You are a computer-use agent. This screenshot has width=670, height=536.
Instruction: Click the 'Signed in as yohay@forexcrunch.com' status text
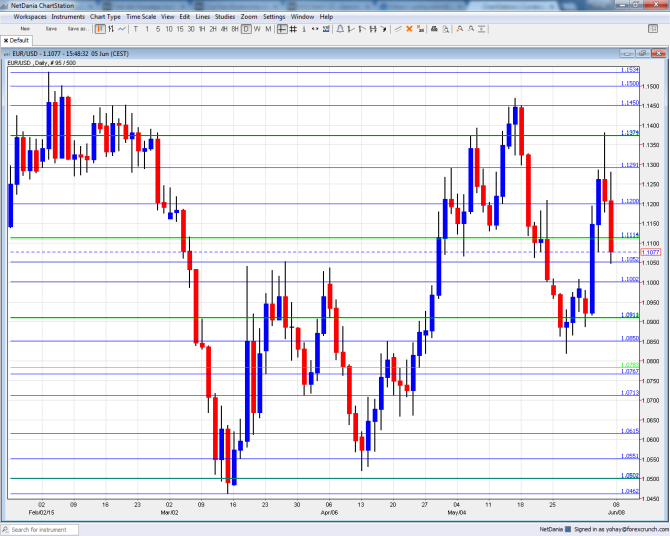tap(622, 529)
